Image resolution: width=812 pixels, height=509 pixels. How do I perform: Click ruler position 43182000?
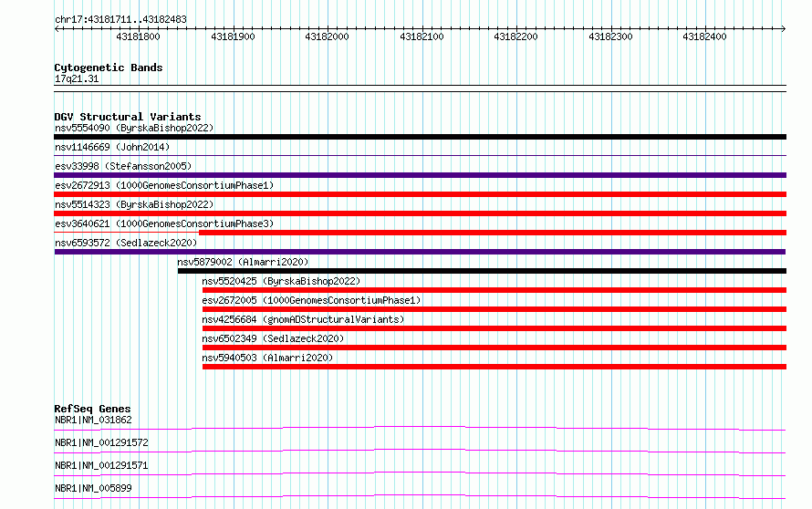coord(327,36)
